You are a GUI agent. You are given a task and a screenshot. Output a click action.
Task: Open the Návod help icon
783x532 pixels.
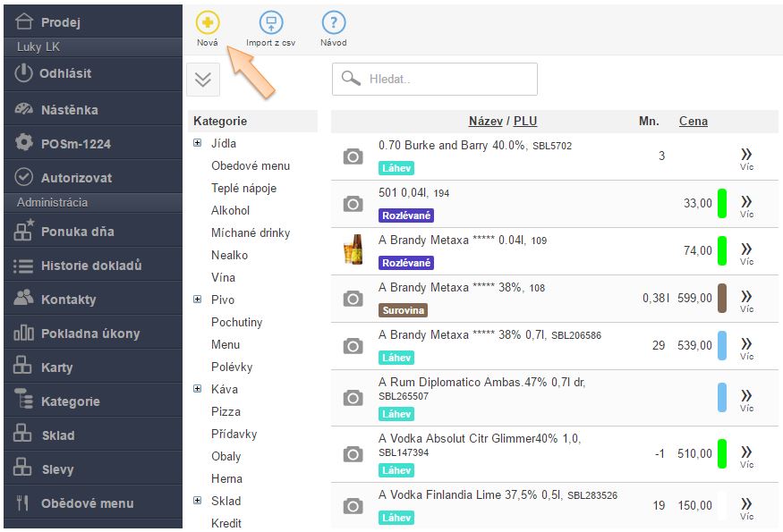(x=333, y=23)
